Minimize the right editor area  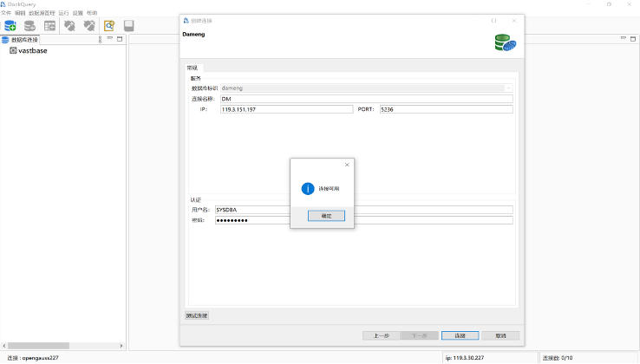tap(624, 37)
